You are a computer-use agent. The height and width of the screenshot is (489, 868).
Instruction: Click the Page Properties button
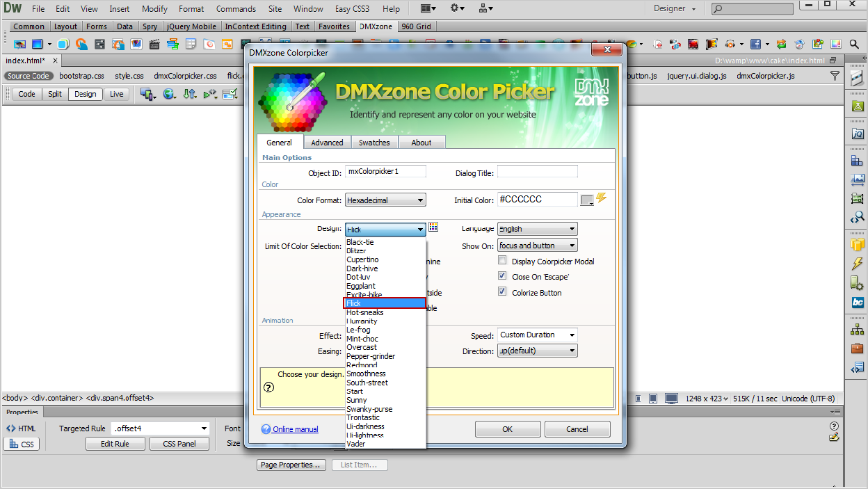pyautogui.click(x=291, y=465)
